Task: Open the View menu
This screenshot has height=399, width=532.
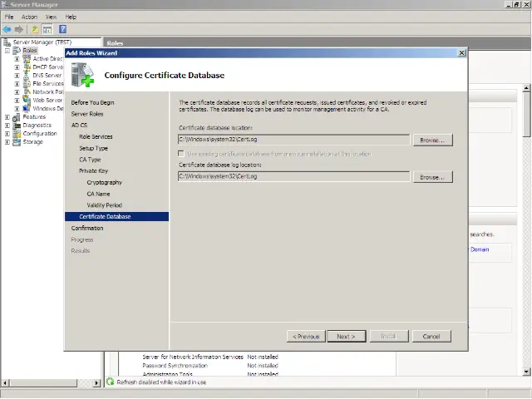Action: tap(52, 17)
